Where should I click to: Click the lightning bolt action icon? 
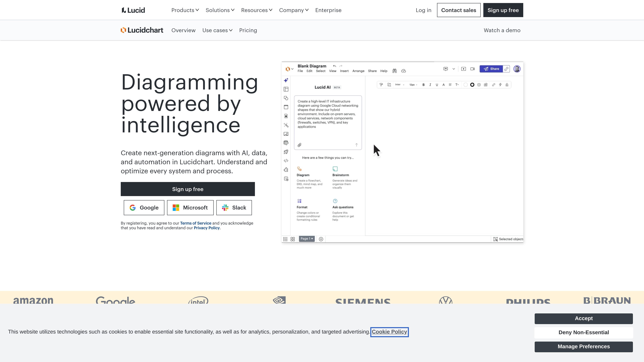500,85
